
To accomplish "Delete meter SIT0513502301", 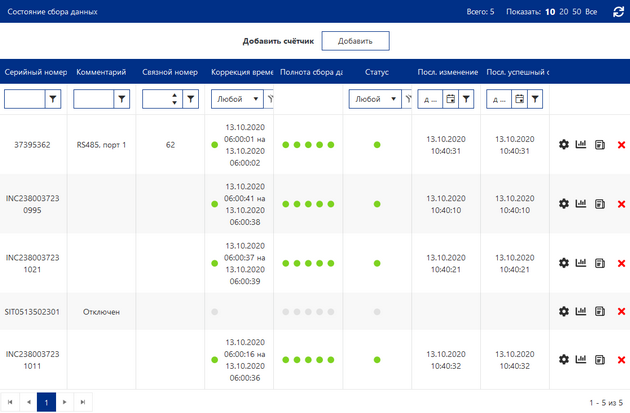I will pos(621,311).
